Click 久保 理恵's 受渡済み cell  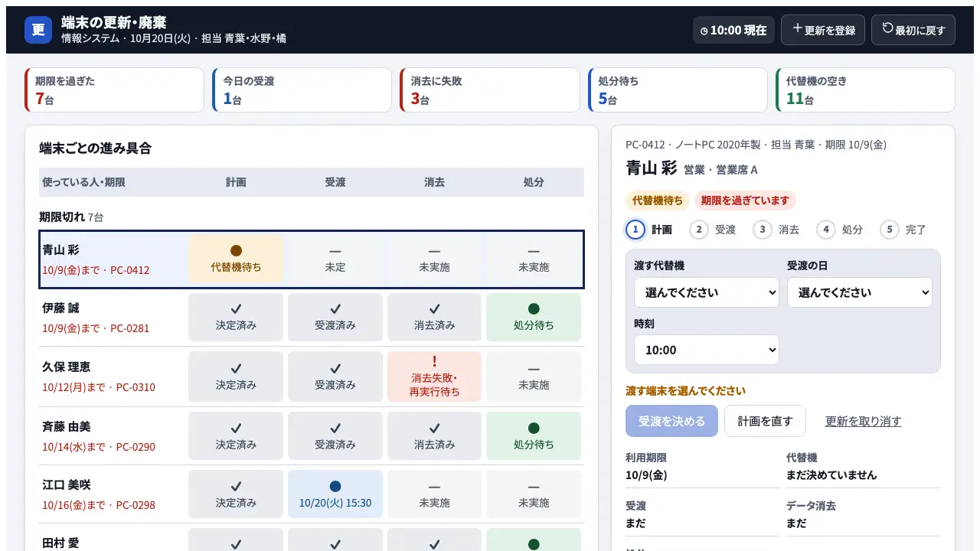(335, 377)
